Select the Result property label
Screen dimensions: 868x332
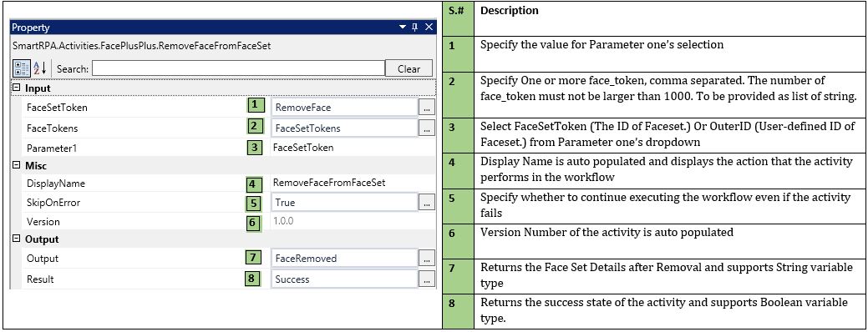[x=40, y=279]
